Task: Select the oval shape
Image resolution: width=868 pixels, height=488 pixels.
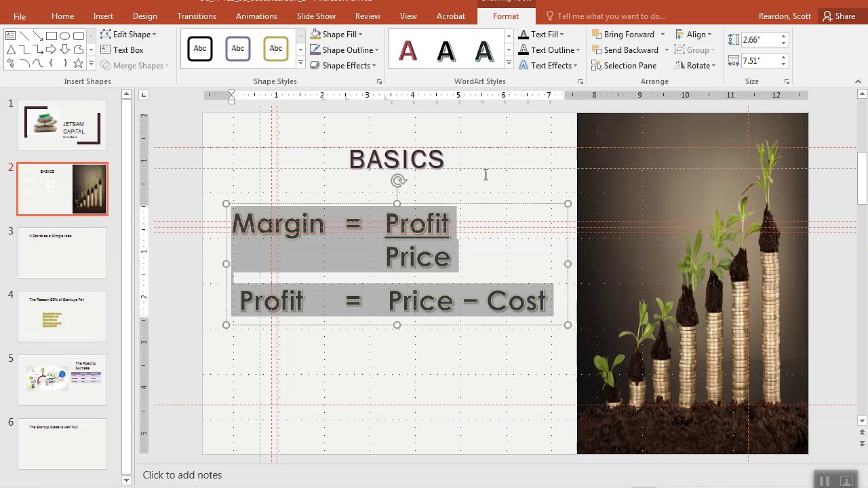Action: point(64,36)
